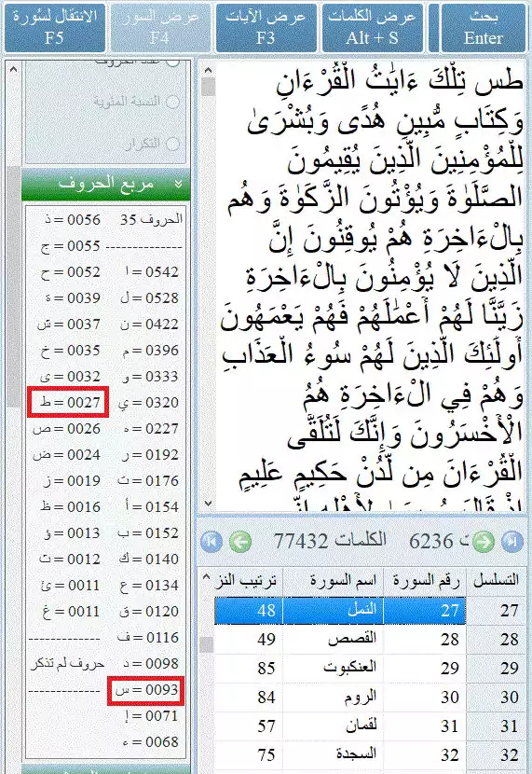The height and width of the screenshot is (774, 532).
Task: Click the Quran text pane down scroll arrow
Action: [x=208, y=504]
